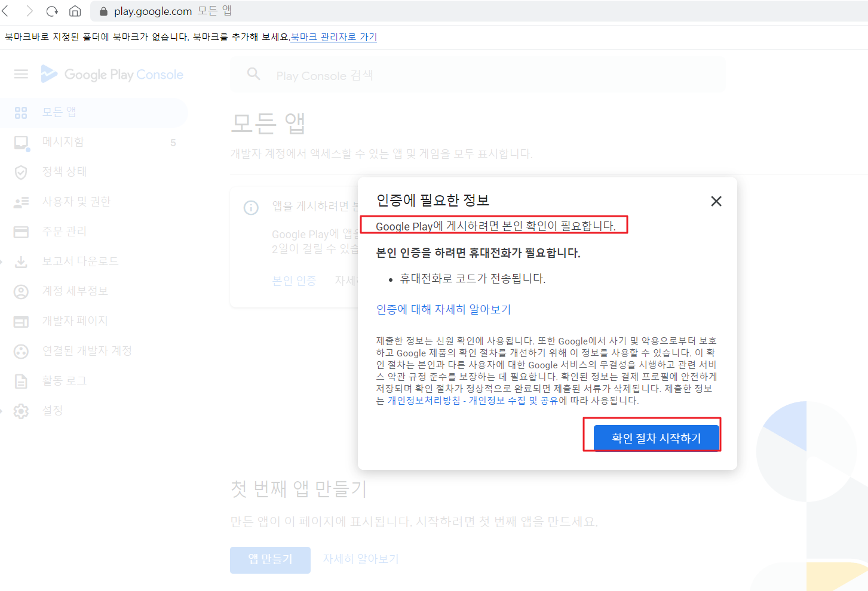868x591 pixels.
Task: Click the 연결된 개발자 계정 icon
Action: 21,351
